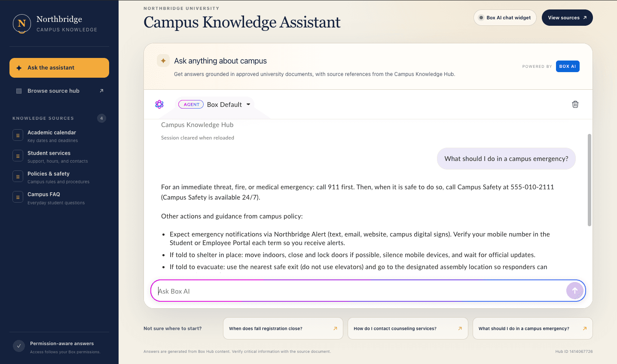Click the shelter in place bullet
This screenshot has height=364, width=617.
(x=352, y=255)
